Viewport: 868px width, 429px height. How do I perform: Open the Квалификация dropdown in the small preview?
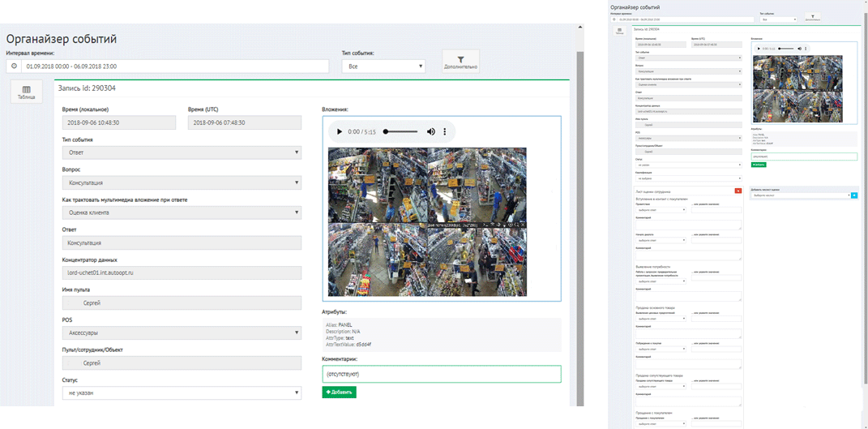click(688, 178)
